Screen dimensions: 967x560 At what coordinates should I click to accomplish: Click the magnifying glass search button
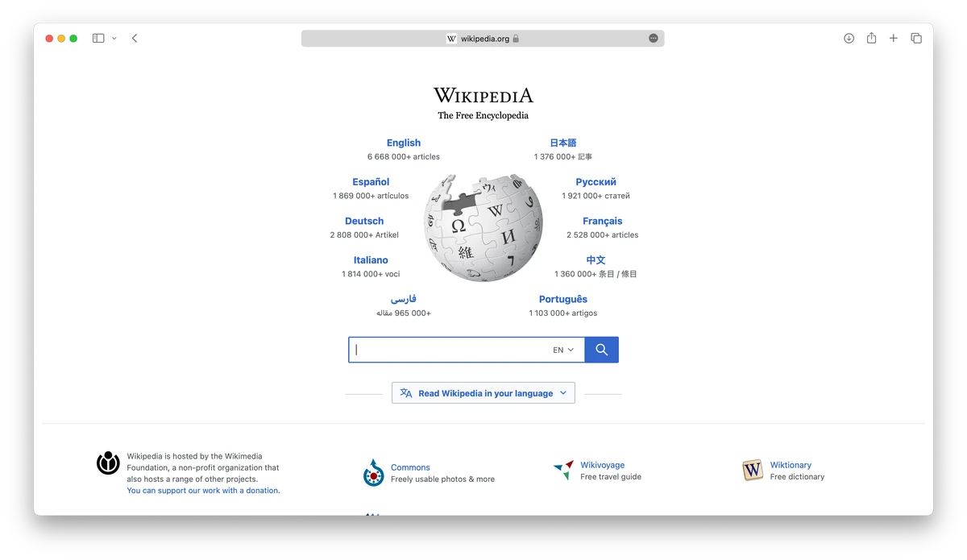[x=601, y=349]
